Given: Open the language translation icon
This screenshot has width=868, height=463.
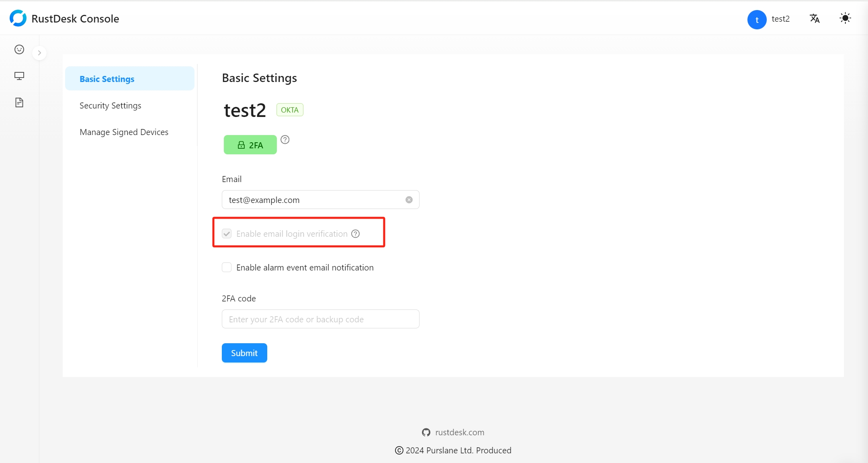Looking at the screenshot, I should (815, 18).
